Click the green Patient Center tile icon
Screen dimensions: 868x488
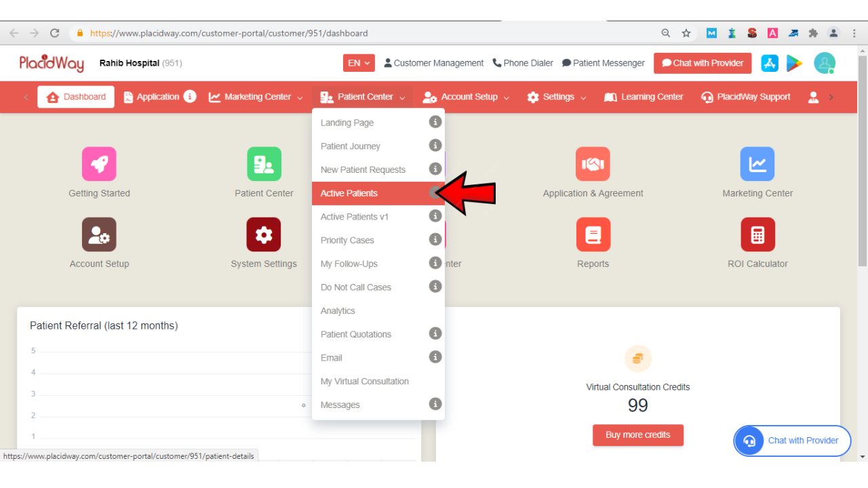click(x=264, y=164)
